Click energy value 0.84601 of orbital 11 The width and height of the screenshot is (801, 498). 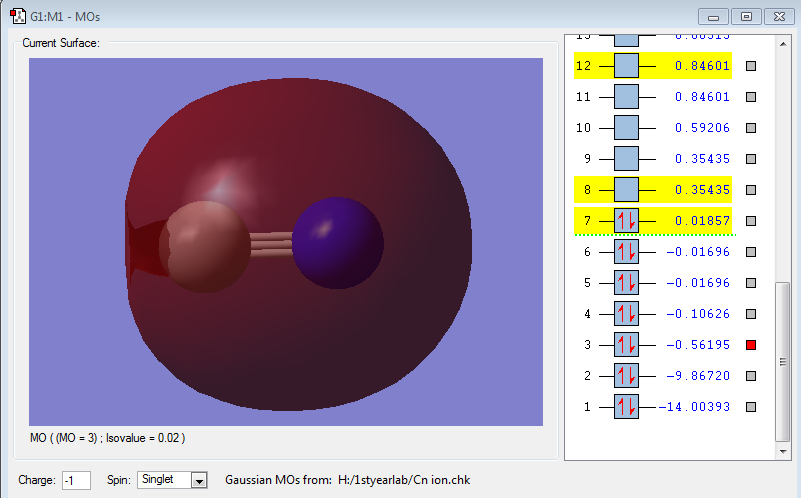[702, 98]
